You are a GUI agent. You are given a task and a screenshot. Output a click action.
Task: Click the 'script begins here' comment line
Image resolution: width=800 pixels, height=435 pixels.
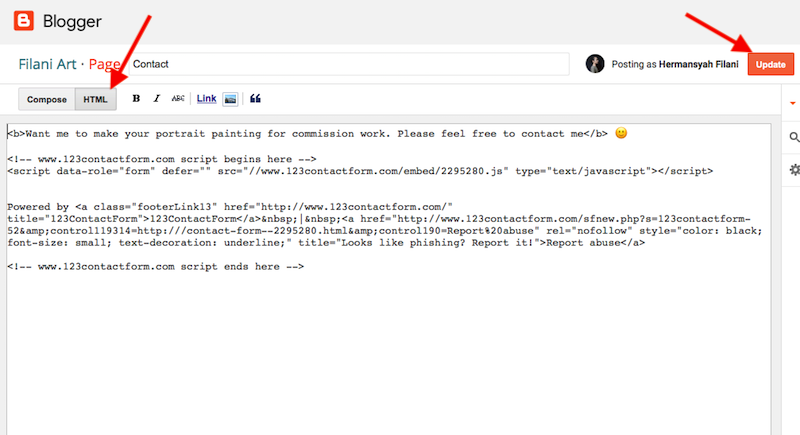click(162, 159)
